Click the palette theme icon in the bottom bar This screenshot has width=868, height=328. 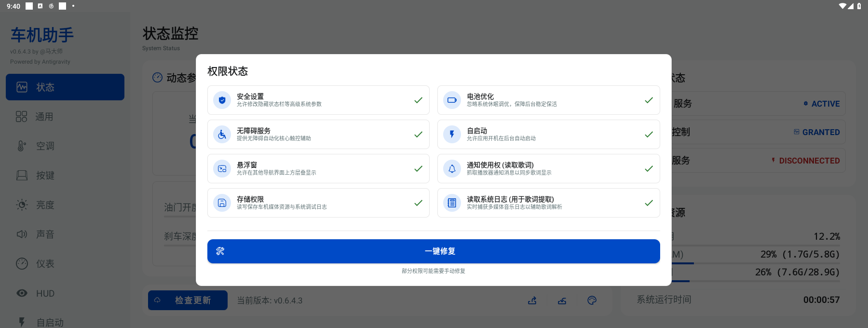[x=592, y=301]
